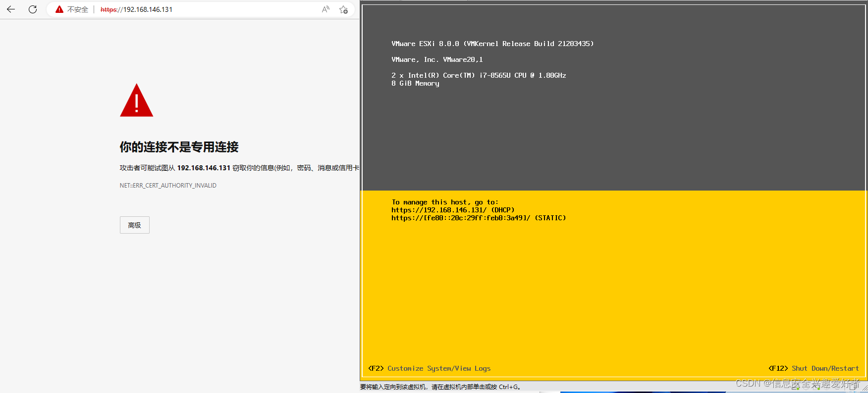
Task: Select the NET::ERR_CERT_AUTHORITY_INVALID error code text
Action: tap(168, 186)
